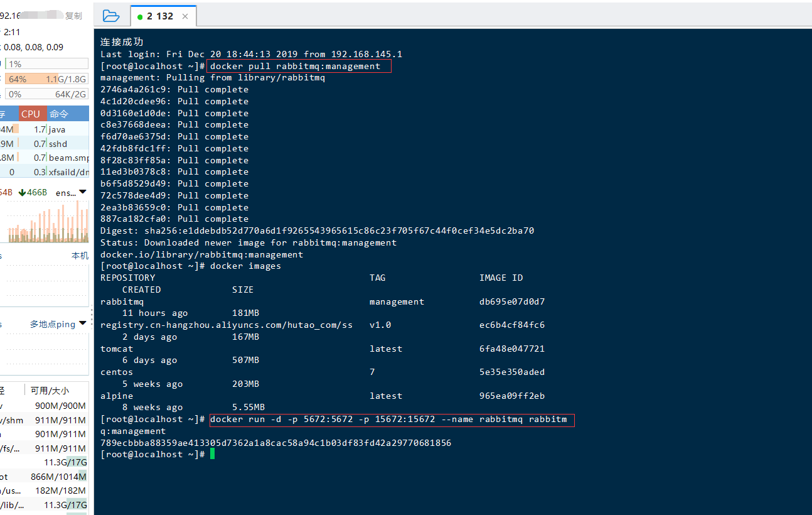The height and width of the screenshot is (515, 812).
Task: Select the 866M/1014M disk row
Action: pos(44,477)
